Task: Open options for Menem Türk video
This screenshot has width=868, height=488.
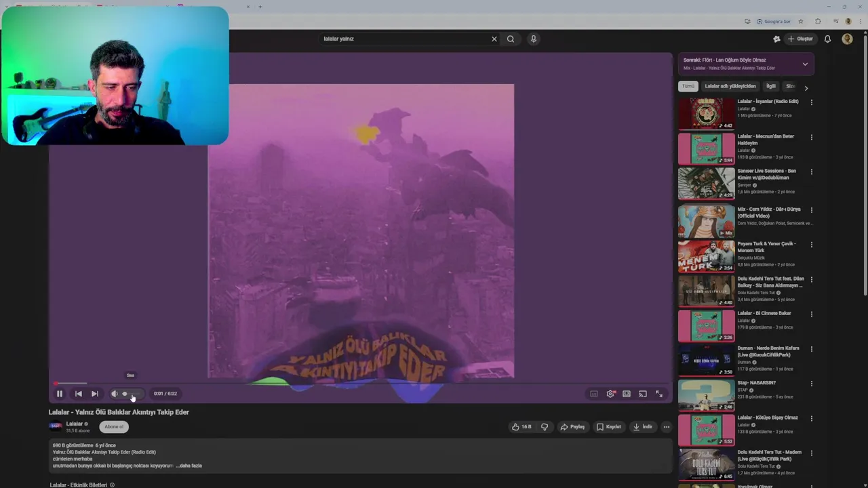Action: 811,245
